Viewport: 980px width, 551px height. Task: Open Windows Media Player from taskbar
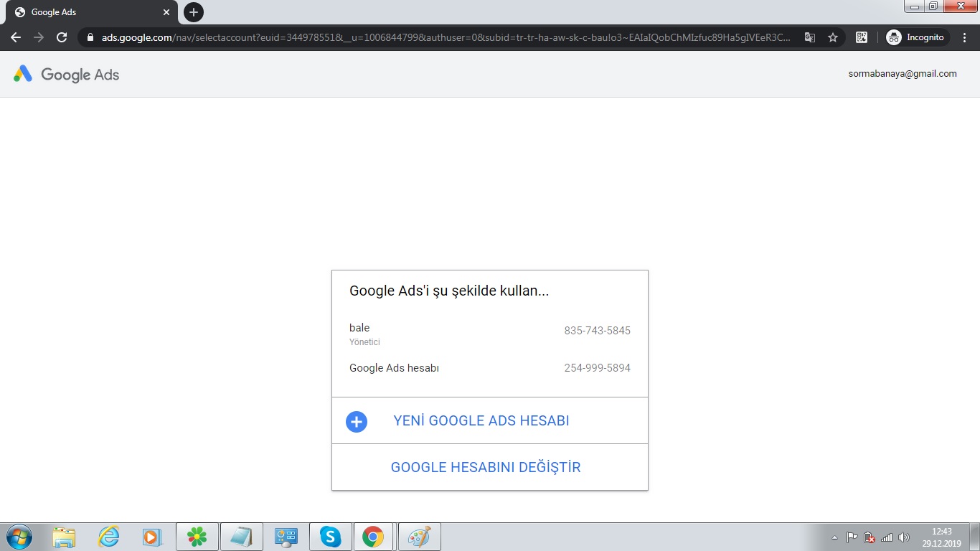tap(151, 537)
